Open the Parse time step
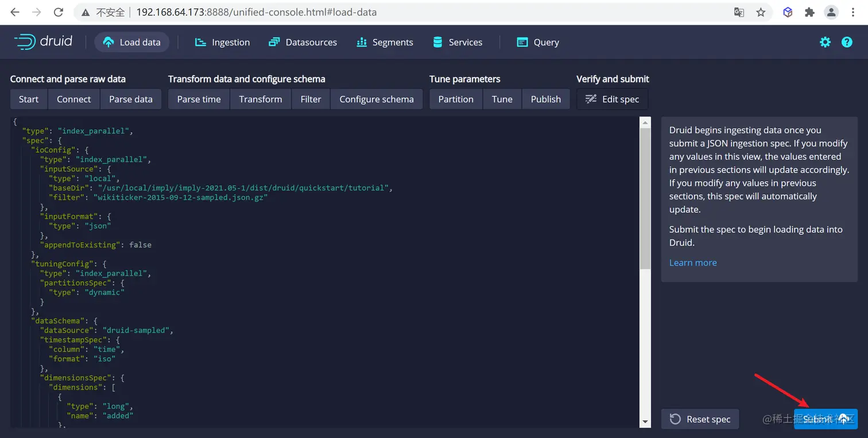This screenshot has height=438, width=868. pyautogui.click(x=199, y=99)
